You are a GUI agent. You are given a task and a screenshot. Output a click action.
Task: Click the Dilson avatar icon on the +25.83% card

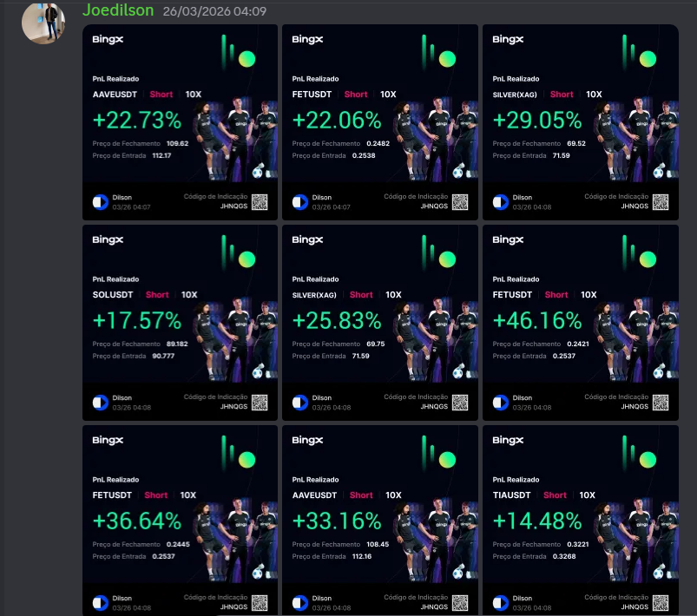300,403
